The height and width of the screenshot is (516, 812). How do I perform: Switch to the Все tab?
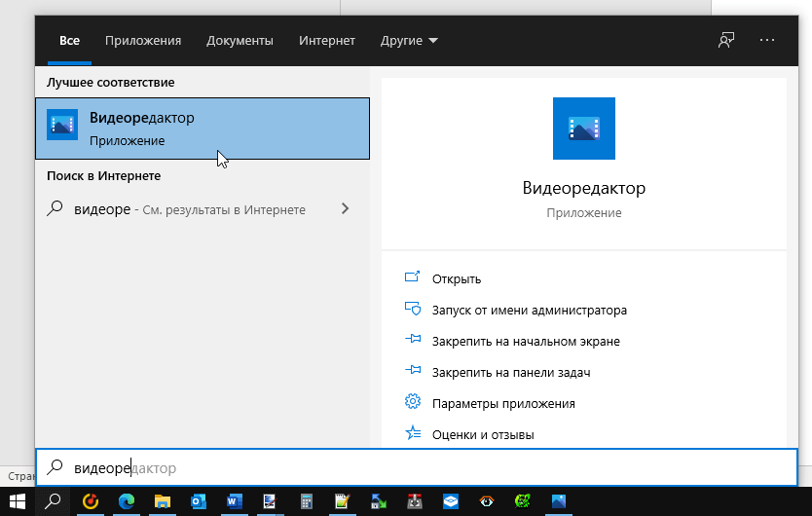(69, 41)
